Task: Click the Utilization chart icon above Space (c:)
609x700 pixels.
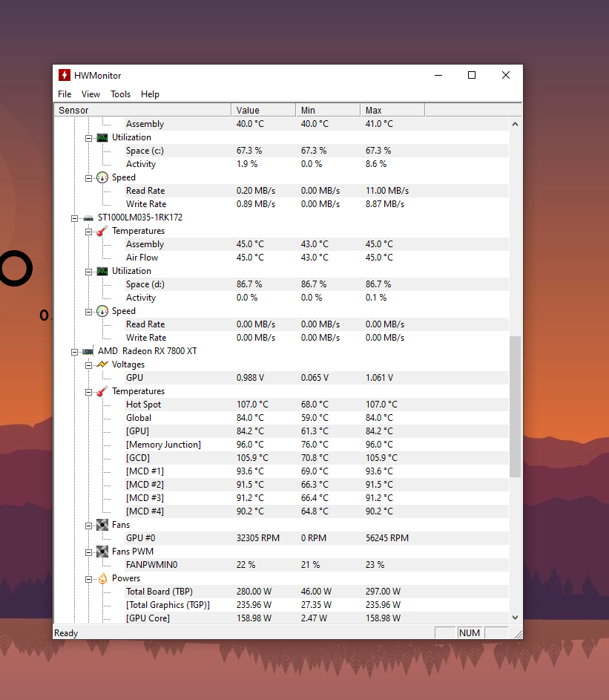Action: point(102,137)
